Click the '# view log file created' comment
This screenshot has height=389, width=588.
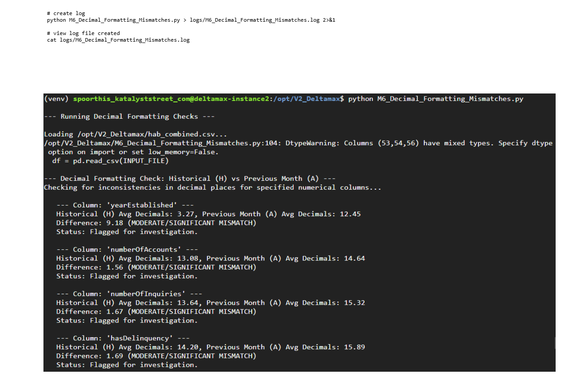[83, 33]
